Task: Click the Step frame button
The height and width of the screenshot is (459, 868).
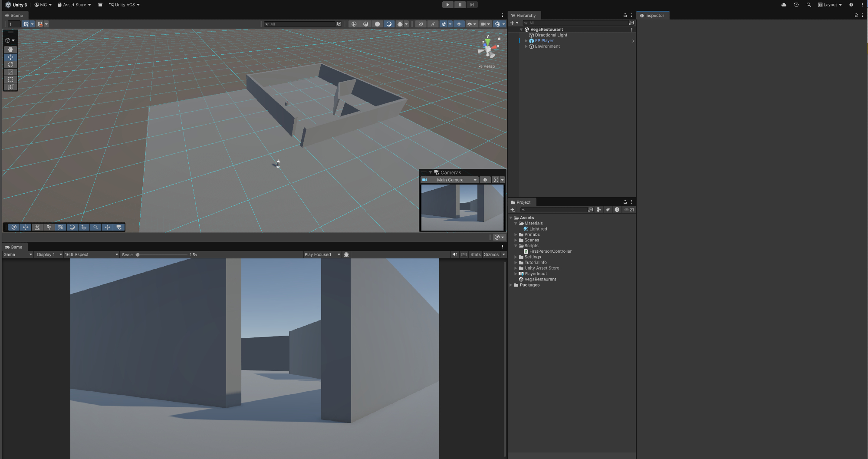Action: 472,5
